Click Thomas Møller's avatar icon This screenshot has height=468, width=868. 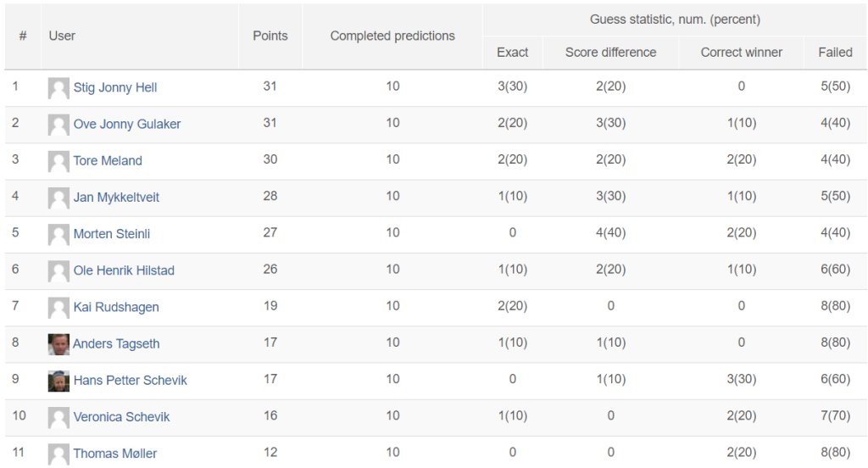point(58,454)
